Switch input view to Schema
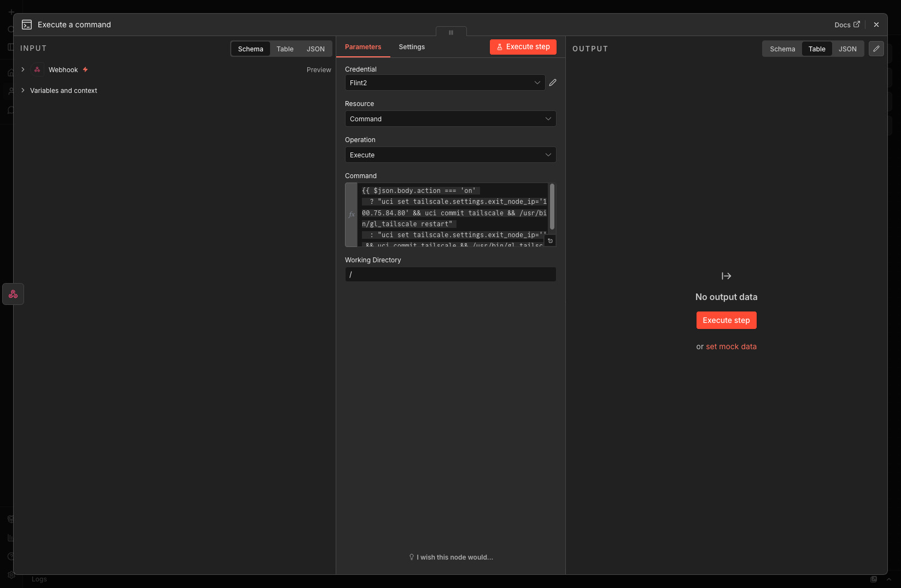Image resolution: width=901 pixels, height=588 pixels. point(250,49)
